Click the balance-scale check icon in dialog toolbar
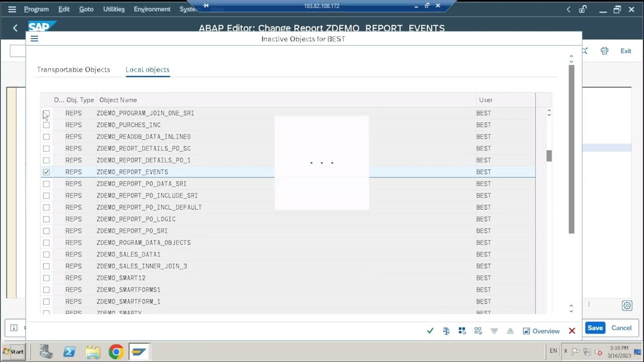Image resolution: width=644 pixels, height=362 pixels. coord(446,331)
